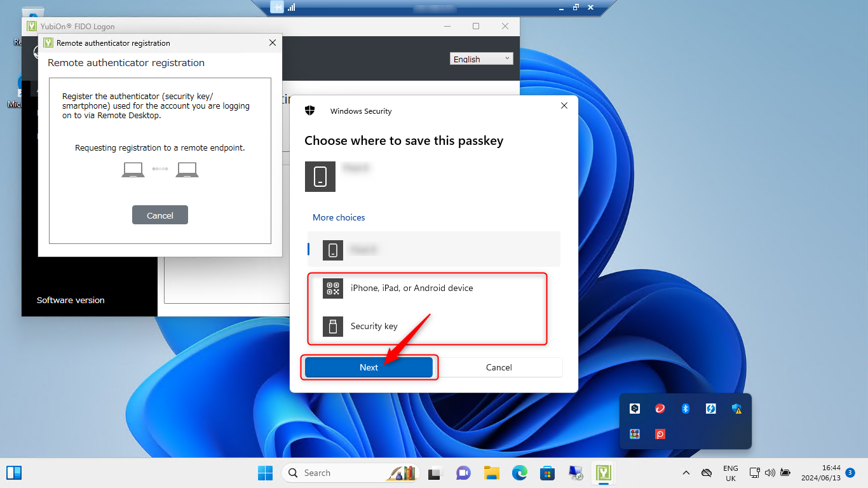Maximize the YubiOn FIDO Logon window
This screenshot has height=488, width=868.
coord(476,26)
